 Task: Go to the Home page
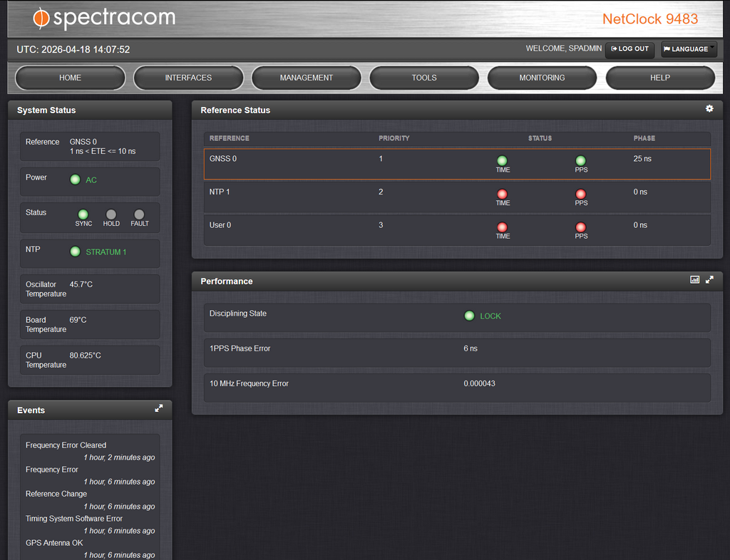tap(70, 78)
